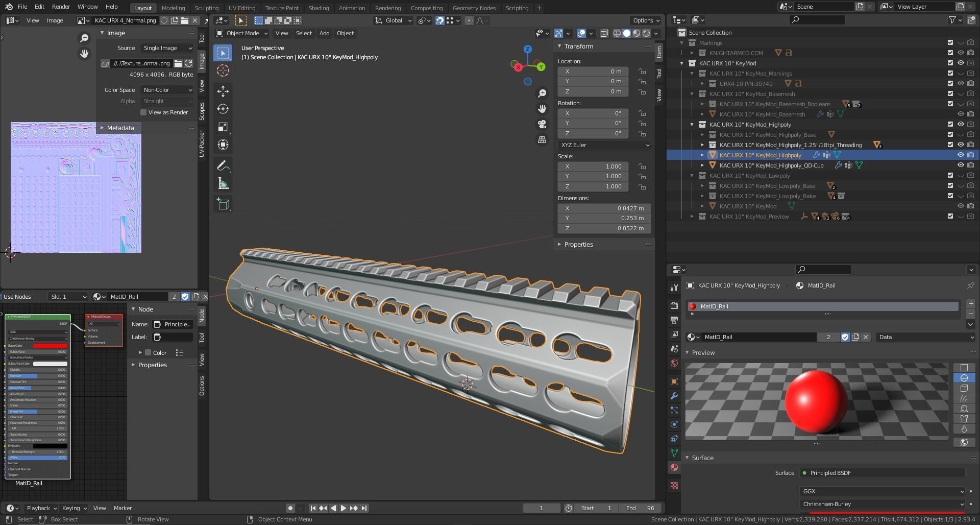The height and width of the screenshot is (525, 980).
Task: Click the X dimension value field
Action: point(604,208)
